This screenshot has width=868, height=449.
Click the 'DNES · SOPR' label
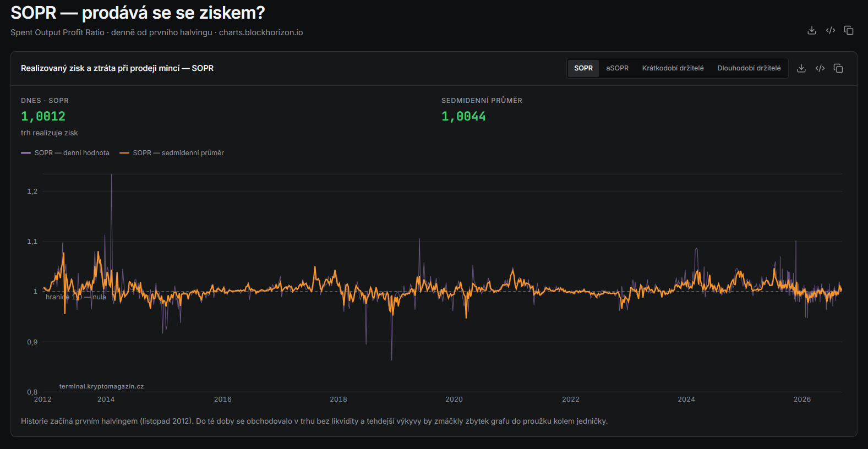[45, 101]
